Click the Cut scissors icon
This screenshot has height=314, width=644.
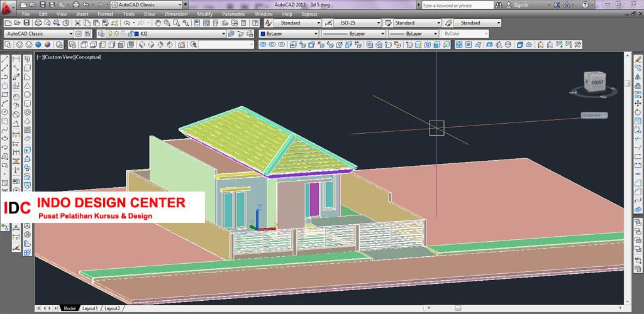tap(77, 23)
